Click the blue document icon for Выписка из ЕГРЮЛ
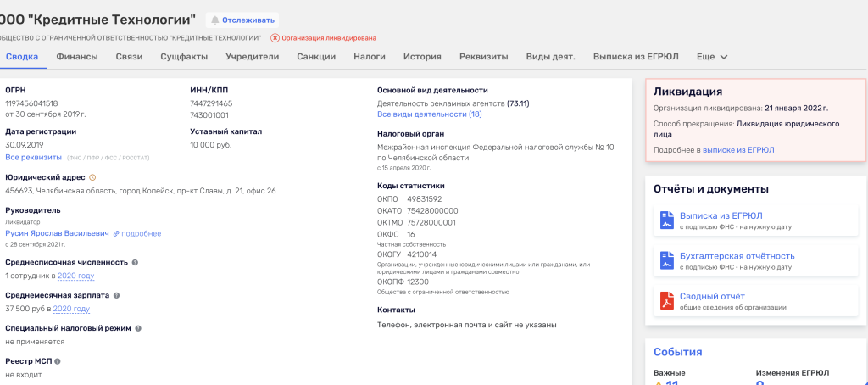The width and height of the screenshot is (868, 385). click(667, 220)
